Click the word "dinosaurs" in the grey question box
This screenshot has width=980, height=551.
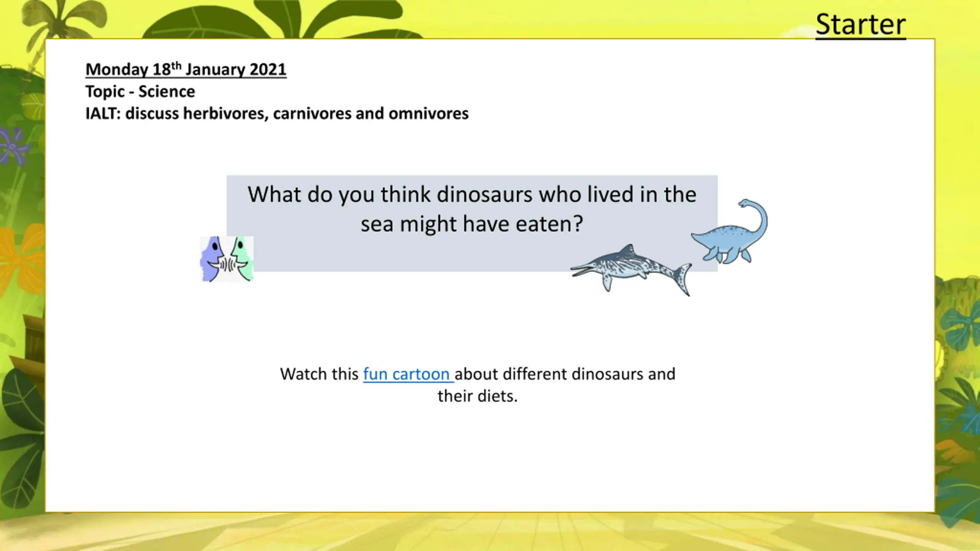pos(485,194)
